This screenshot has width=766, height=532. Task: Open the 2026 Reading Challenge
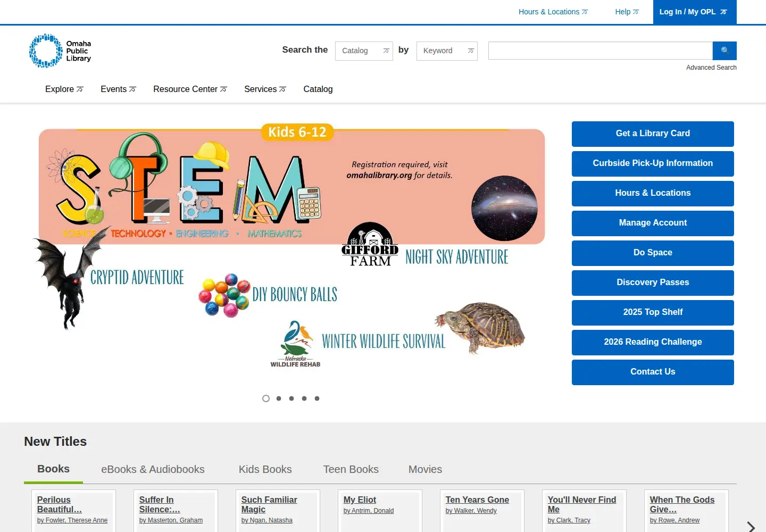653,343
